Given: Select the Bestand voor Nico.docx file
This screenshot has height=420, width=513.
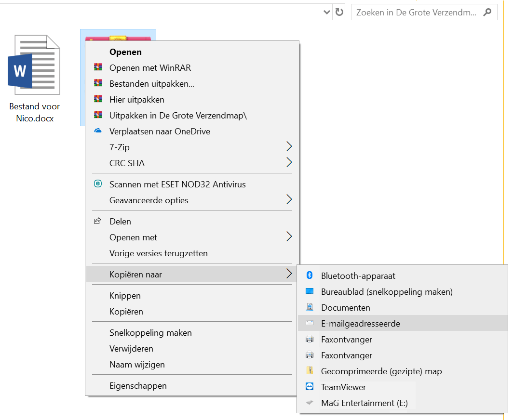Looking at the screenshot, I should tap(34, 77).
